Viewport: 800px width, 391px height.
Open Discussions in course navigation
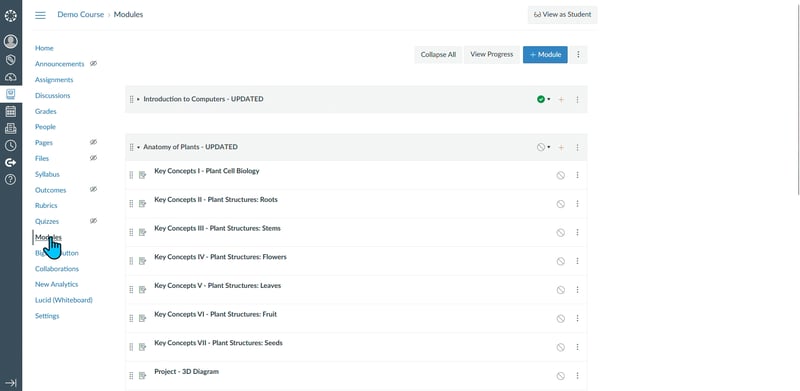pos(53,95)
